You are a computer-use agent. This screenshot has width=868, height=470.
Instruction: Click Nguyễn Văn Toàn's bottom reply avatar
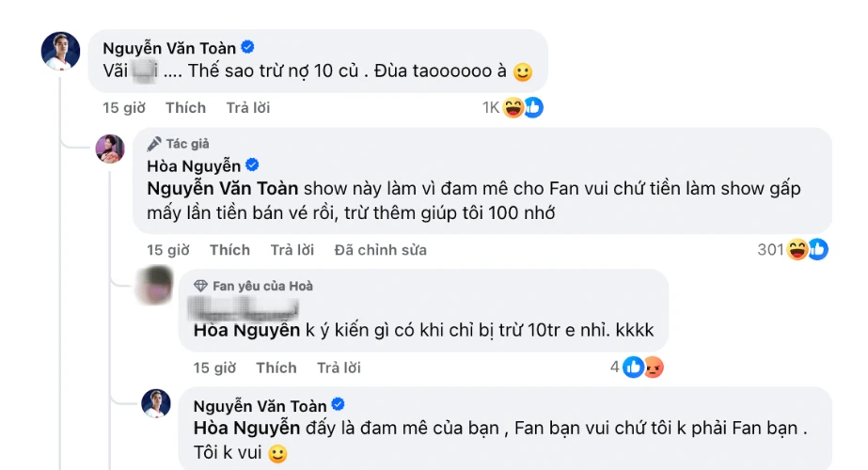tap(155, 404)
